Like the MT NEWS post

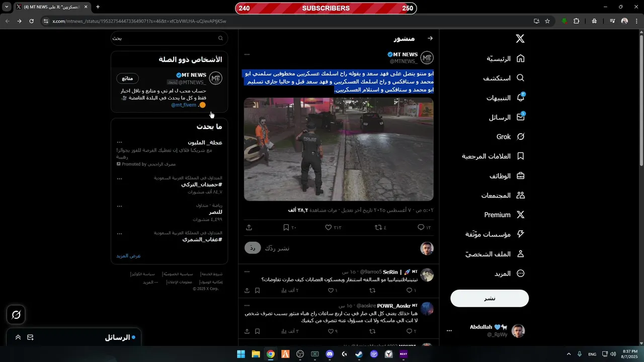pyautogui.click(x=333, y=228)
